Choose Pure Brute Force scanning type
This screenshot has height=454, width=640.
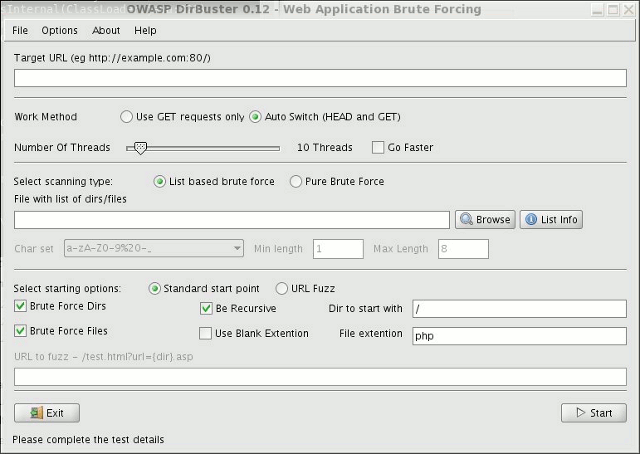point(296,182)
